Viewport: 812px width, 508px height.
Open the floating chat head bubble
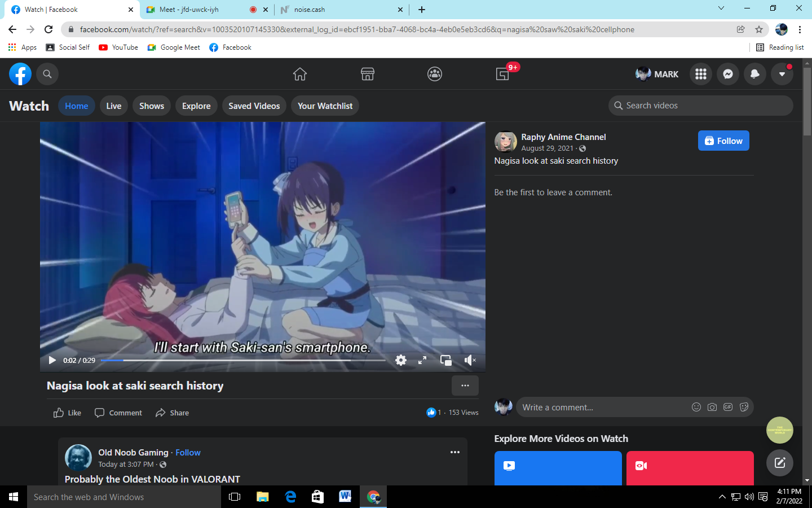click(780, 430)
